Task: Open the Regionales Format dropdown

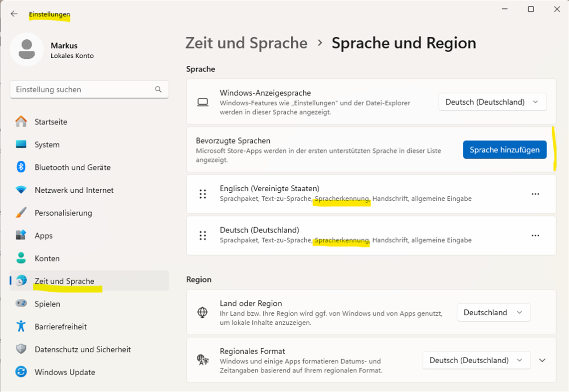Action: (476, 360)
